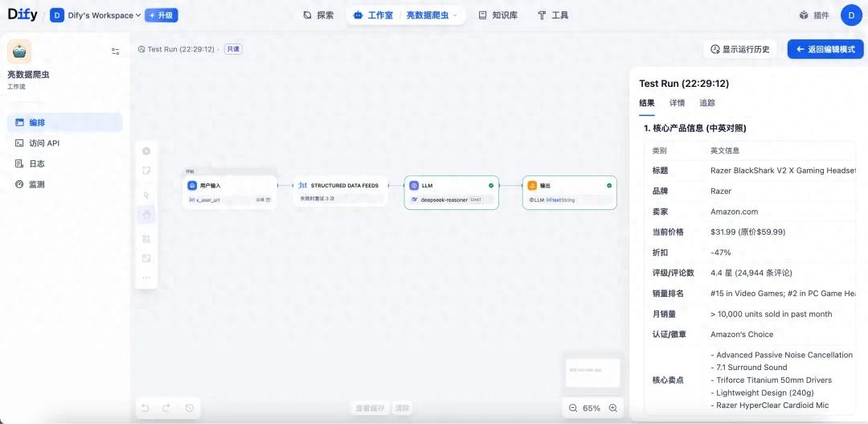Click the user avatar D
868x424 pixels.
[x=851, y=15]
